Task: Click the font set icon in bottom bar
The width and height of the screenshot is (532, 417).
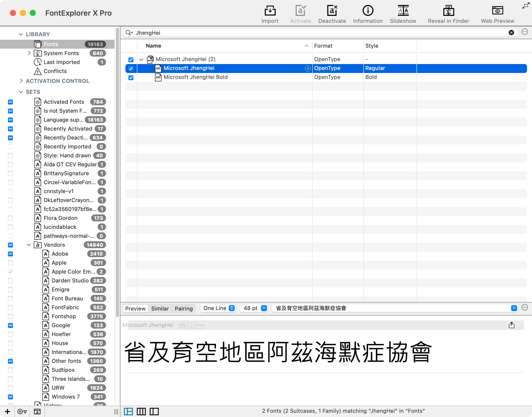Action: point(37,412)
